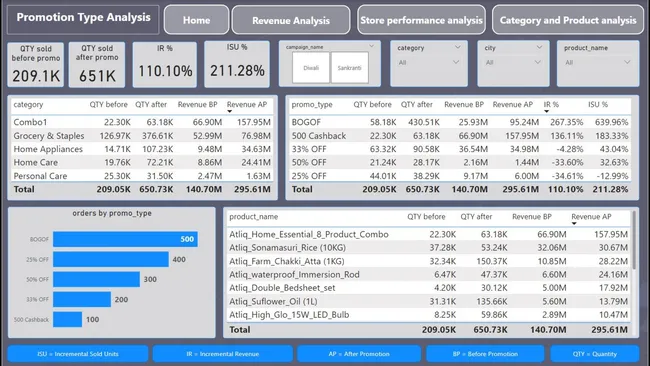Sort category table by Revenue AP

coord(247,105)
